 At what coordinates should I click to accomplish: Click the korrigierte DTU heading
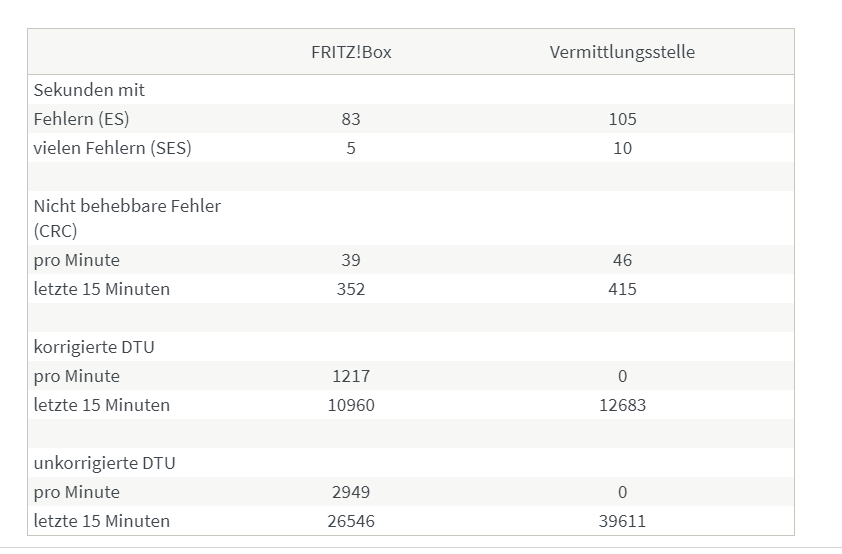click(94, 347)
